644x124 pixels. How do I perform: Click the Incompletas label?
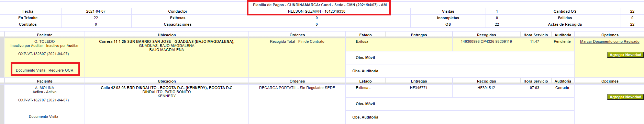448,18
